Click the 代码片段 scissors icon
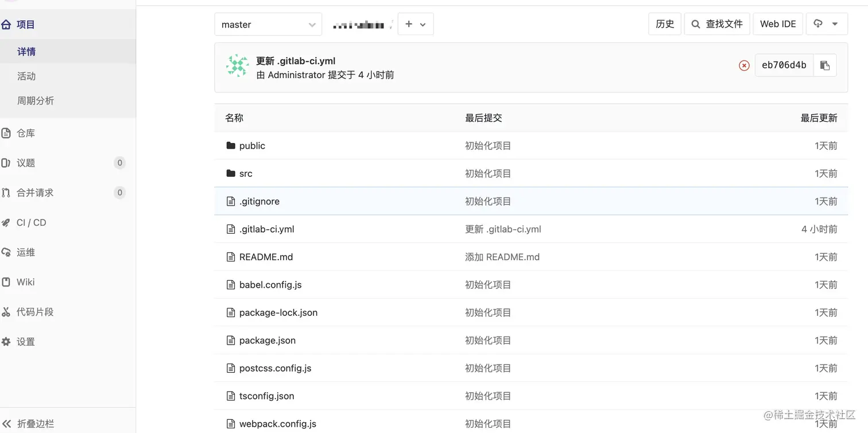This screenshot has width=868, height=433. point(6,312)
